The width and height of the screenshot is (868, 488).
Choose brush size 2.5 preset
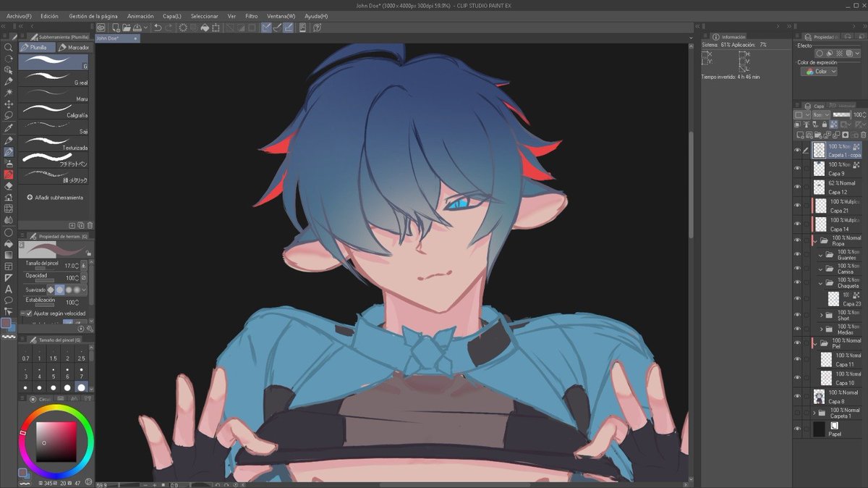click(x=81, y=355)
